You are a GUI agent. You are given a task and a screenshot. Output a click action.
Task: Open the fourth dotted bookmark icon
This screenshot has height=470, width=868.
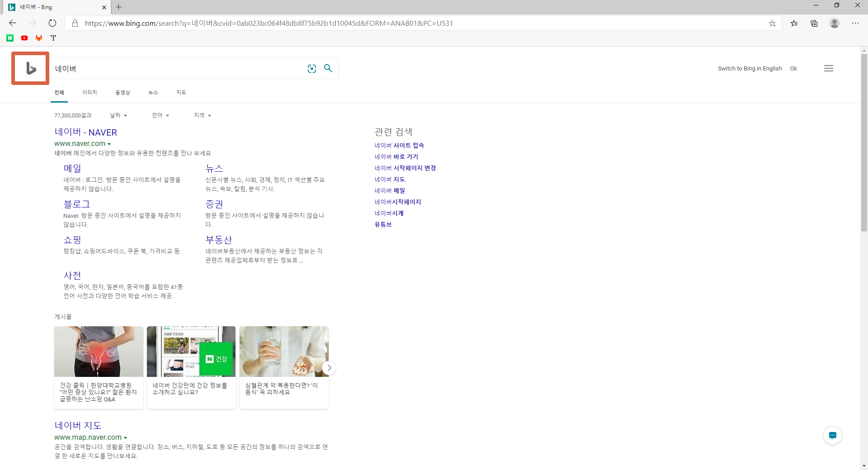click(x=53, y=38)
